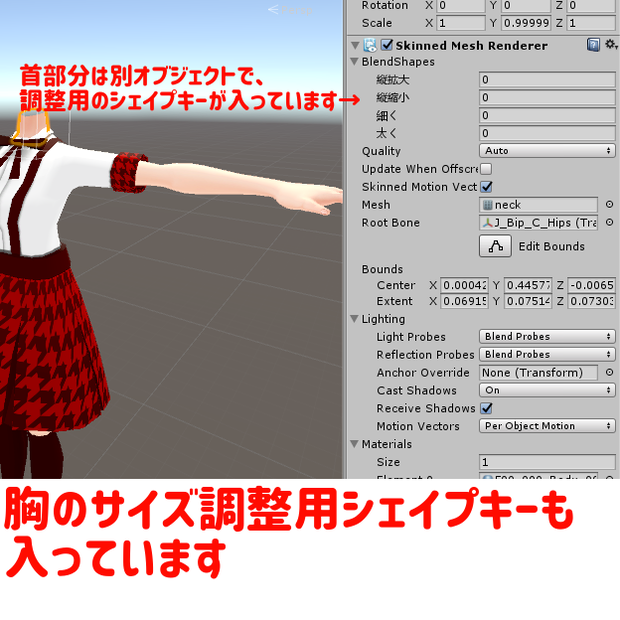Click the Edit Bounds icon button
Image resolution: width=620 pixels, height=620 pixels.
coord(495,246)
